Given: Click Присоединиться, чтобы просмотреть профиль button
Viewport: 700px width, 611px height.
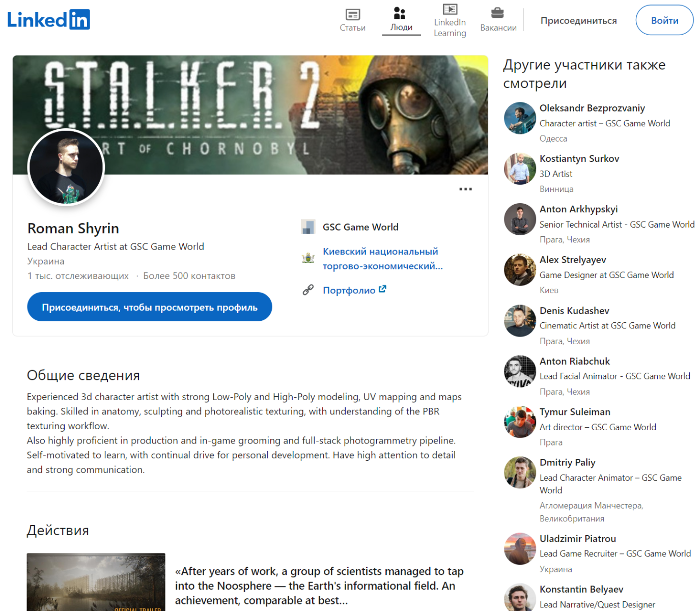Looking at the screenshot, I should 150,307.
